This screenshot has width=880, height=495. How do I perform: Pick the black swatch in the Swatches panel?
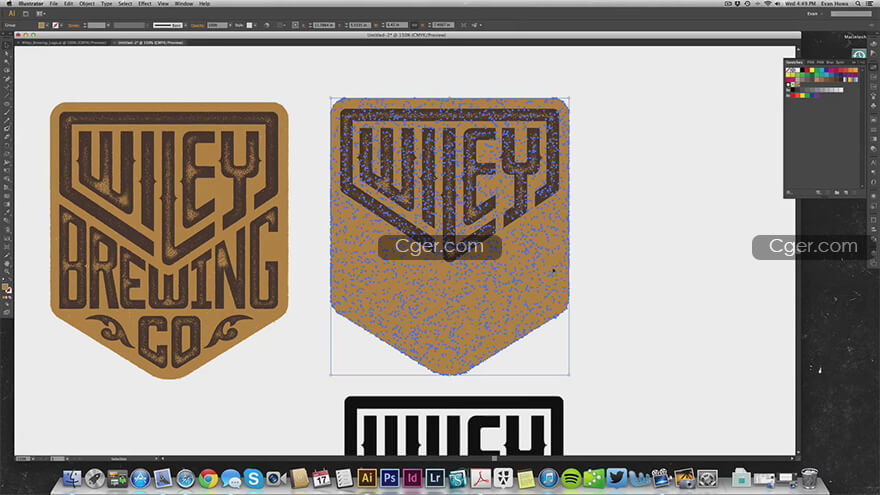803,70
